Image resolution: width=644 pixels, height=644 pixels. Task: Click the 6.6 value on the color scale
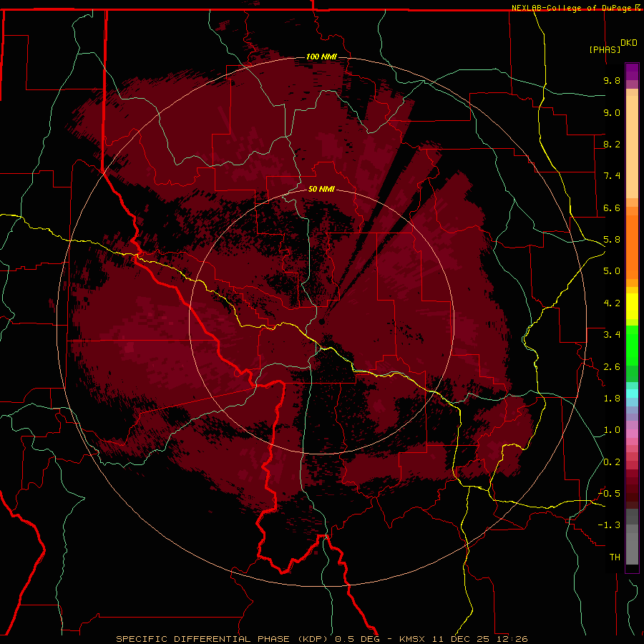(x=612, y=208)
